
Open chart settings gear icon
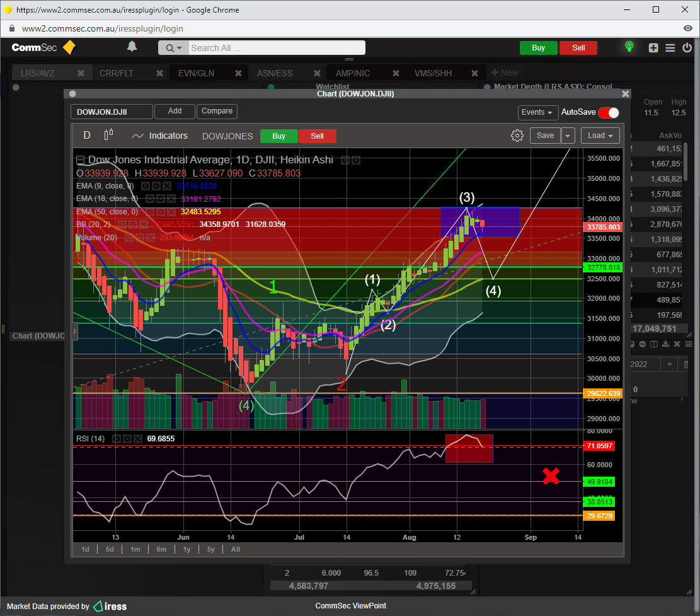517,136
